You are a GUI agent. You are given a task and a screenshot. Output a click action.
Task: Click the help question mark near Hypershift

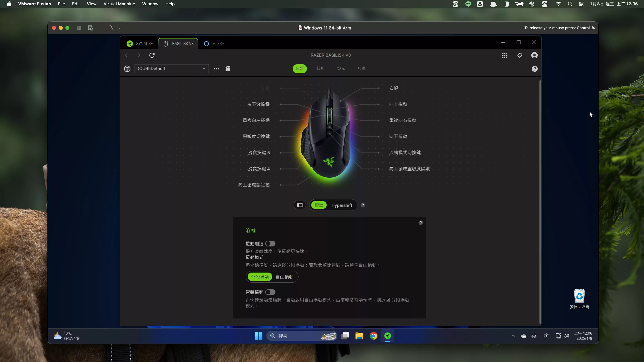coord(363,205)
